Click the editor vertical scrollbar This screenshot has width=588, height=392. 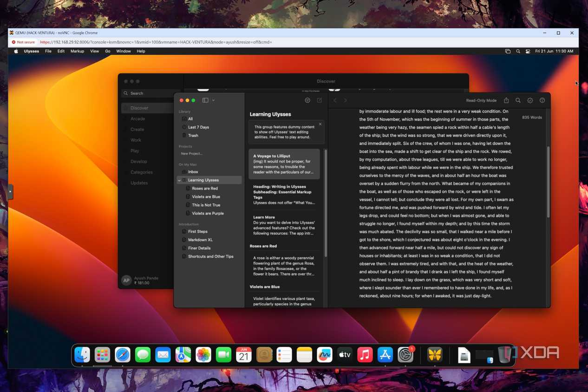click(548, 182)
